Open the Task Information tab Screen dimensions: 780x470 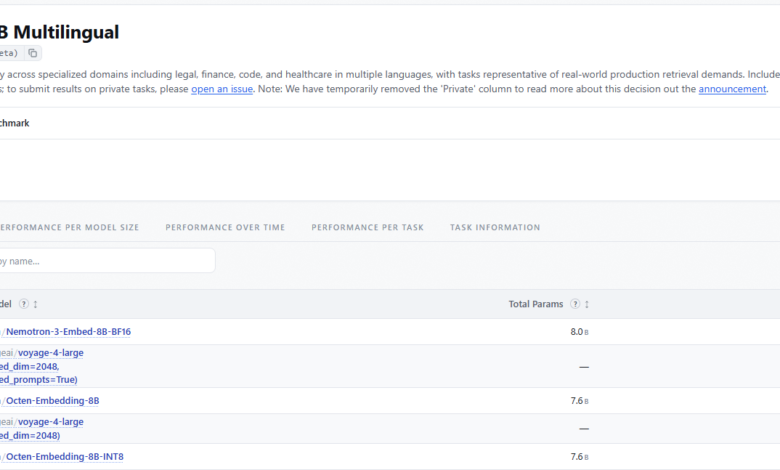[x=495, y=227]
